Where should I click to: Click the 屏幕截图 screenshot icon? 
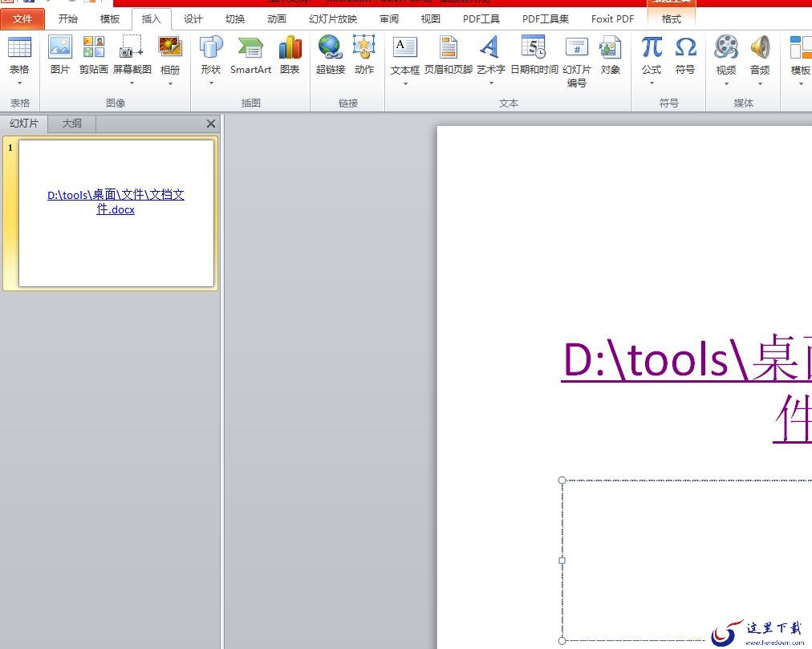(132, 47)
